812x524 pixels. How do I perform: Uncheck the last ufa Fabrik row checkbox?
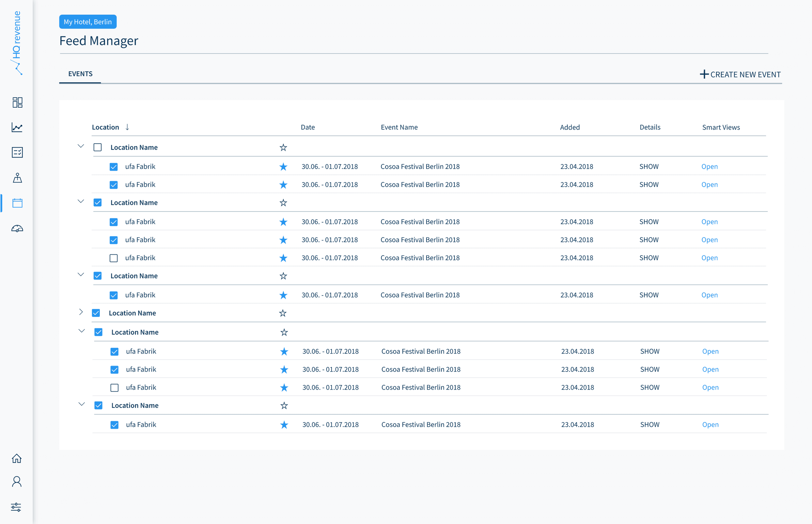pyautogui.click(x=115, y=425)
